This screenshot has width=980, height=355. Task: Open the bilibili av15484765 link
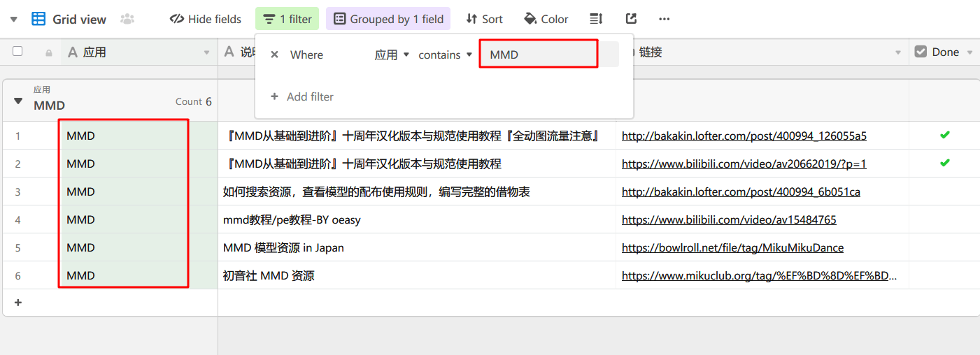[x=729, y=219]
